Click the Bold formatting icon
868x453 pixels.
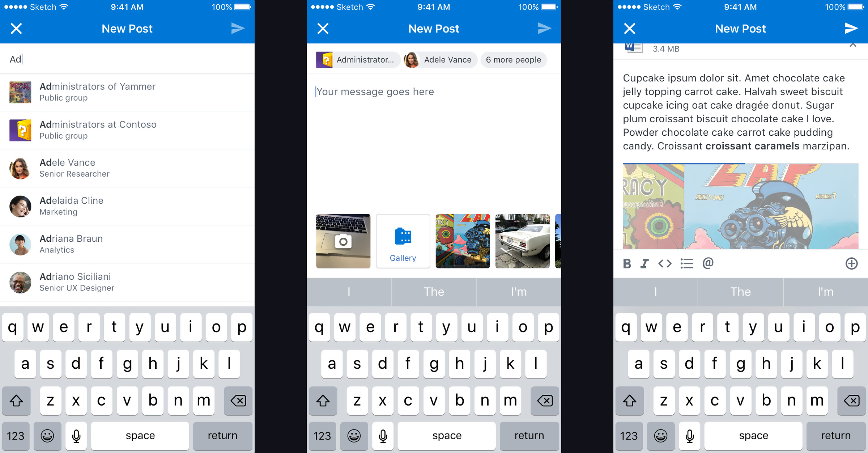pyautogui.click(x=627, y=262)
